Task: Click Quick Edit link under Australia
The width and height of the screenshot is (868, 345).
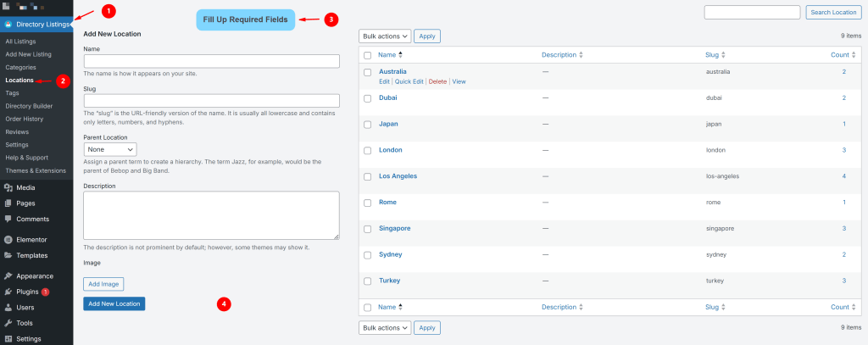Action: [409, 81]
